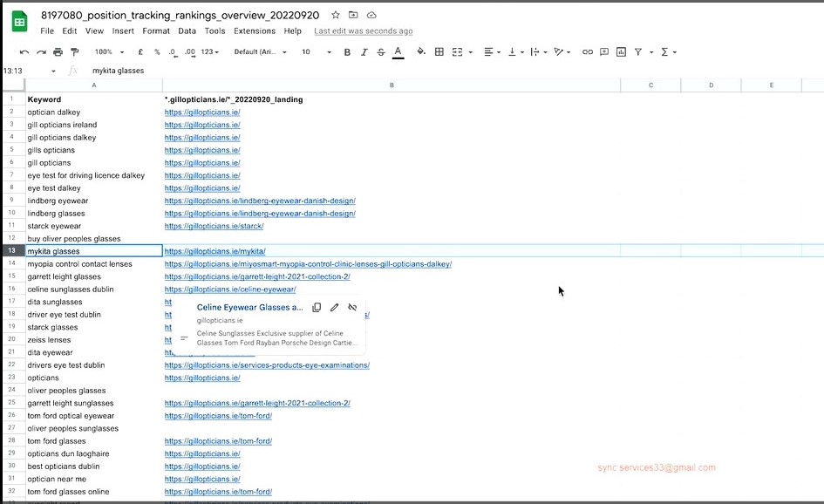Remove link using the unlink icon

pyautogui.click(x=352, y=308)
